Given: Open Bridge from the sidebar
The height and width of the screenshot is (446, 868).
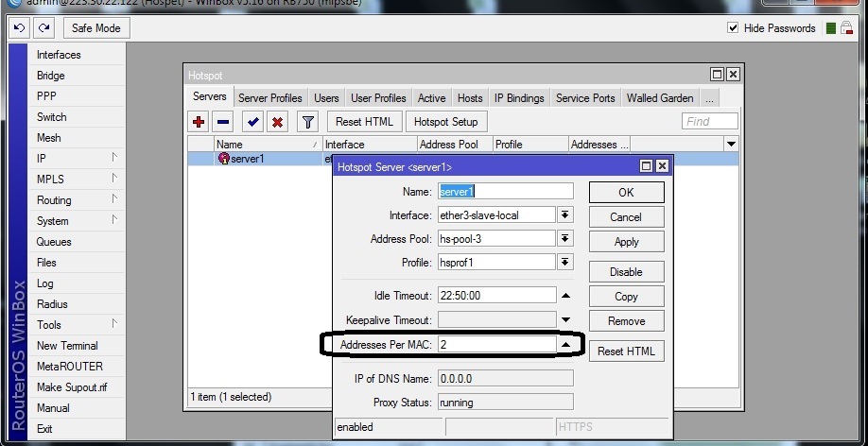Looking at the screenshot, I should tap(51, 76).
